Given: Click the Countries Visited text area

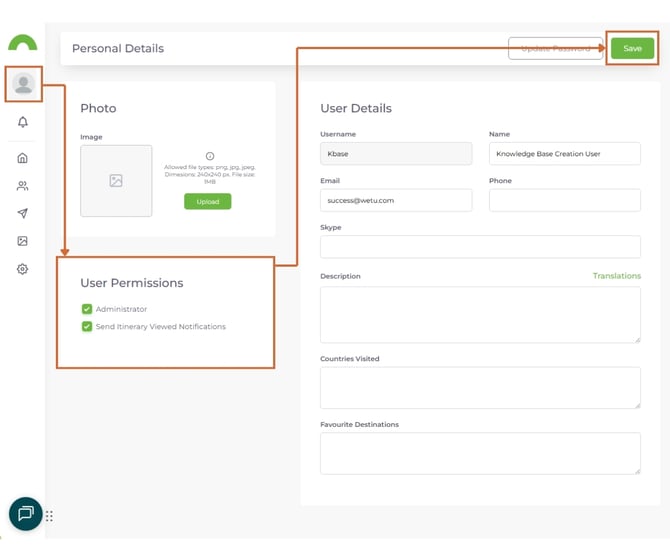Looking at the screenshot, I should (480, 388).
